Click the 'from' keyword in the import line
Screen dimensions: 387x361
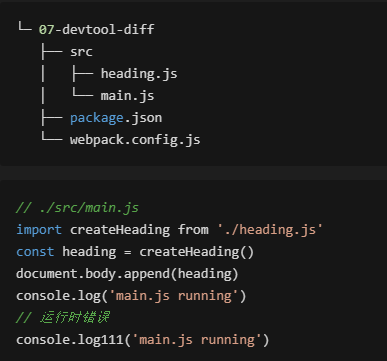[193, 230]
